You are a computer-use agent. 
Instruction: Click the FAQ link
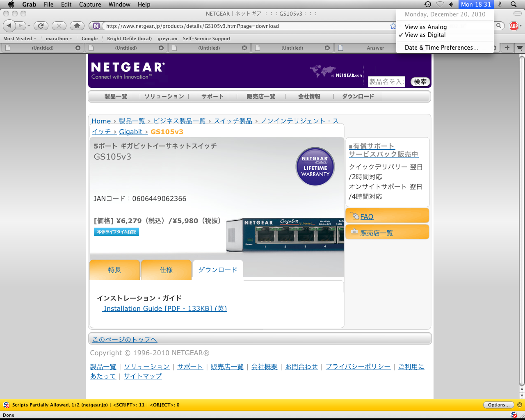click(x=367, y=217)
